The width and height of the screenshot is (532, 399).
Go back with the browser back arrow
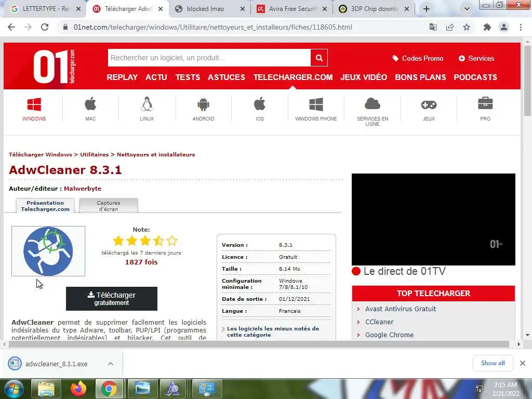click(11, 27)
